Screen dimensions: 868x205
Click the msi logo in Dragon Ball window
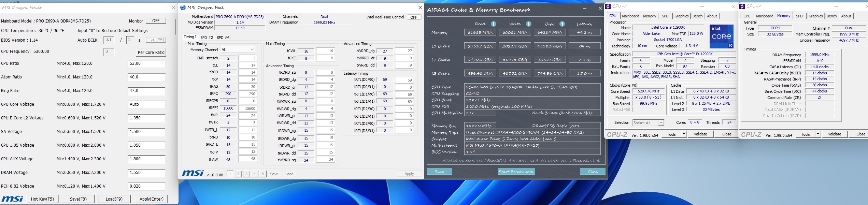193,173
